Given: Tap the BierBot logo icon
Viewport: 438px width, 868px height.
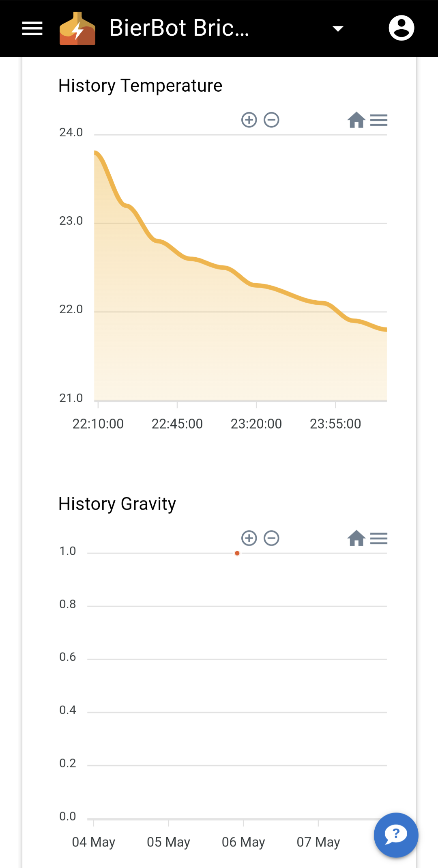Looking at the screenshot, I should (x=77, y=28).
